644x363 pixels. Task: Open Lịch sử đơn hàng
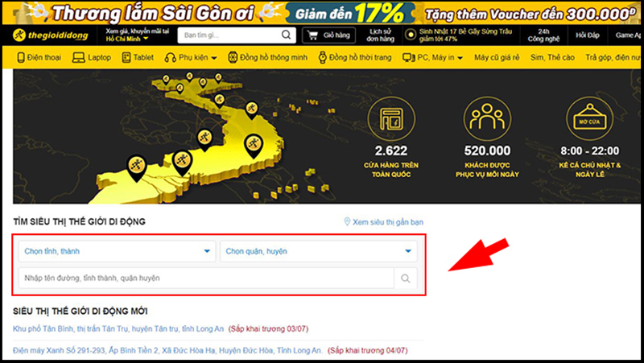pos(380,35)
